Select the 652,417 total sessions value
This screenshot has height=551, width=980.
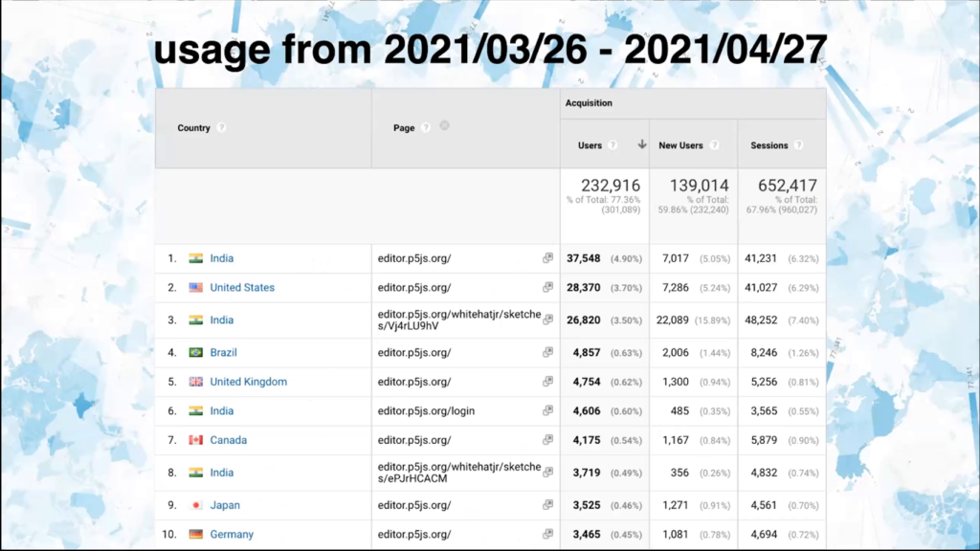point(788,186)
